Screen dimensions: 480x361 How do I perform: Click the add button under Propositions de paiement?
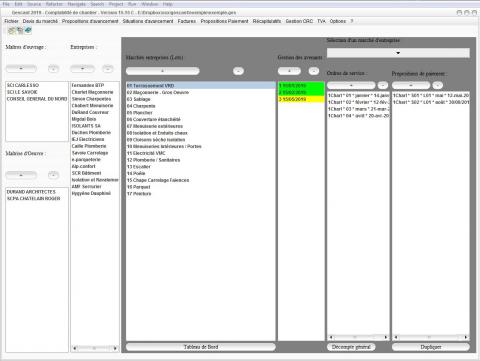click(411, 85)
